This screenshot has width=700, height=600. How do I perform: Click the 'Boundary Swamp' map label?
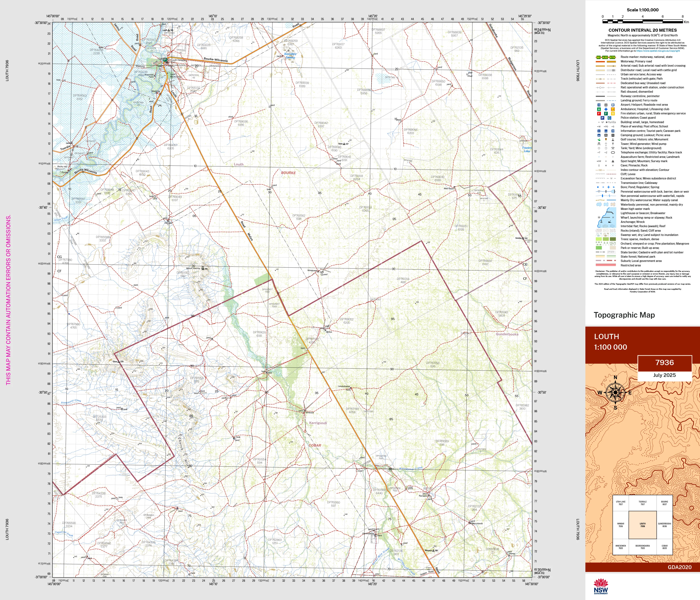(x=290, y=56)
